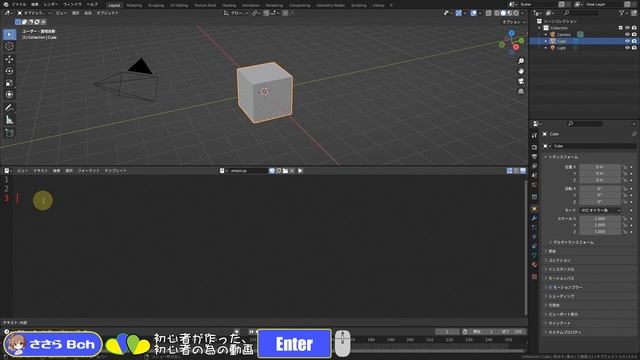Switch to the Modeling workspace tab
The width and height of the screenshot is (640, 360).
134,5
